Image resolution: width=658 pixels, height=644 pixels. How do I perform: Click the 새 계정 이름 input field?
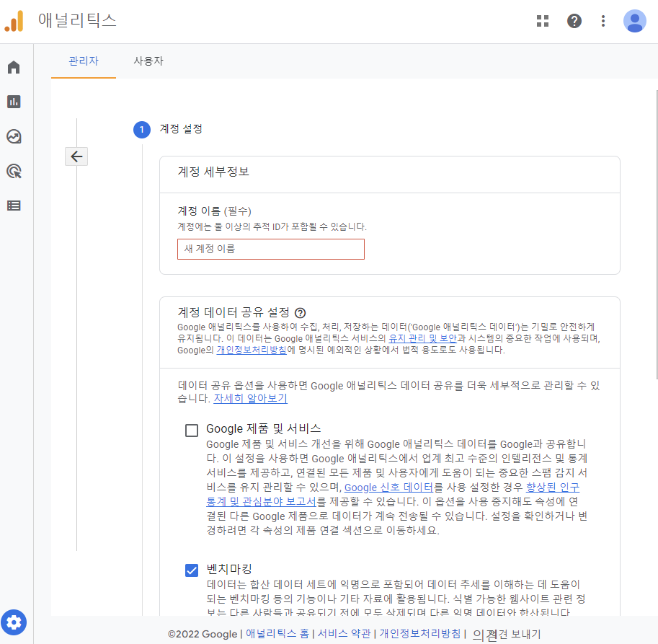pyautogui.click(x=271, y=249)
